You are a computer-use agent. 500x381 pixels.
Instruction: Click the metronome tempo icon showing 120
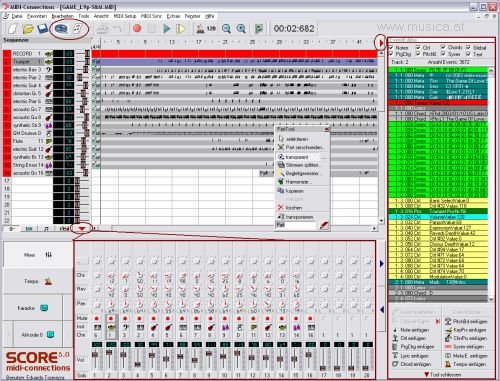click(x=206, y=29)
